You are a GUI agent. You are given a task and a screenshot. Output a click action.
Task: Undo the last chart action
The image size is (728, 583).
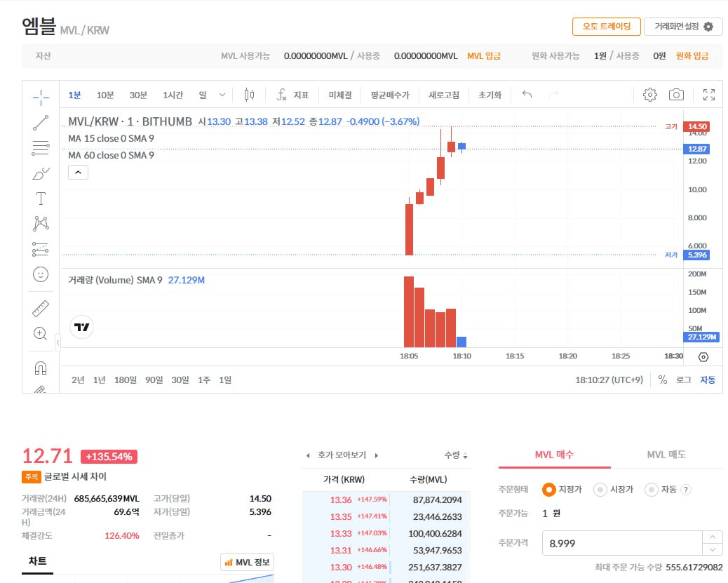(x=527, y=94)
